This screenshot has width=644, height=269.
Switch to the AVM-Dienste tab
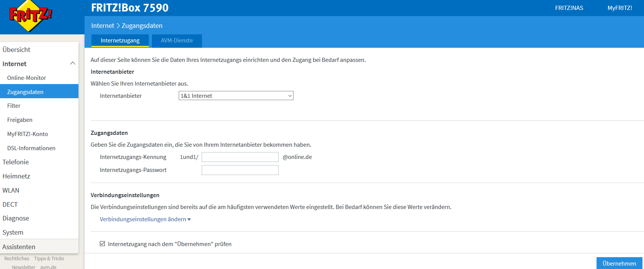point(177,41)
